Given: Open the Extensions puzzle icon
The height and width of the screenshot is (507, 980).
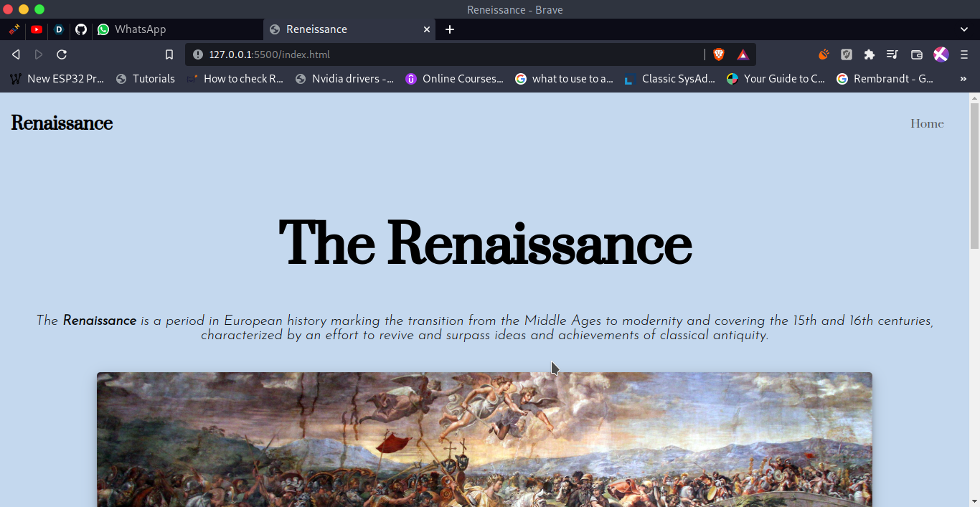Looking at the screenshot, I should [x=869, y=54].
